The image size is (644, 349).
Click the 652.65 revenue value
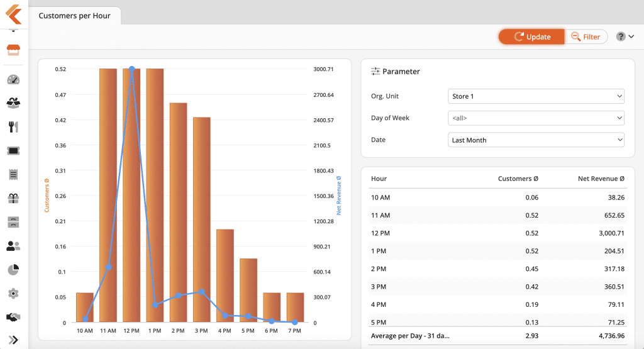tap(614, 215)
